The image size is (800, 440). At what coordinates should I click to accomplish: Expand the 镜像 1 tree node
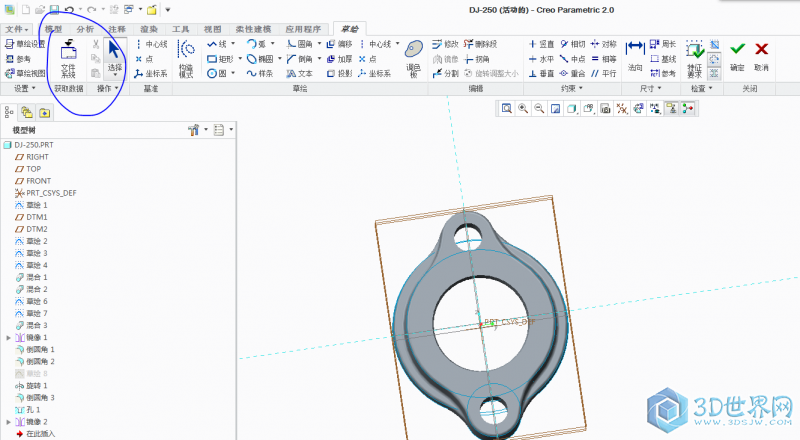[8, 337]
